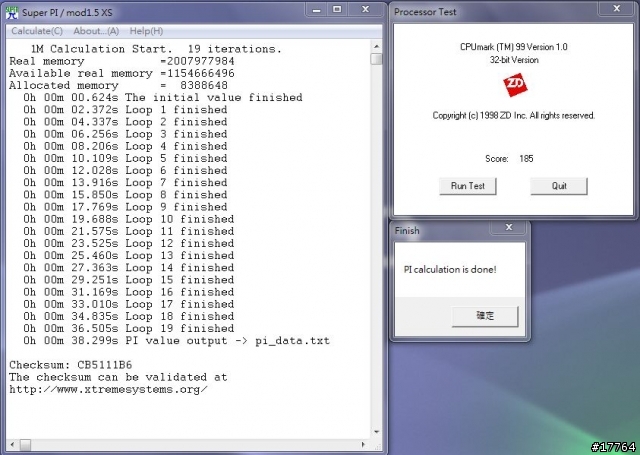Click the 'Available real memory' line
This screenshot has height=455, width=640.
(122, 73)
